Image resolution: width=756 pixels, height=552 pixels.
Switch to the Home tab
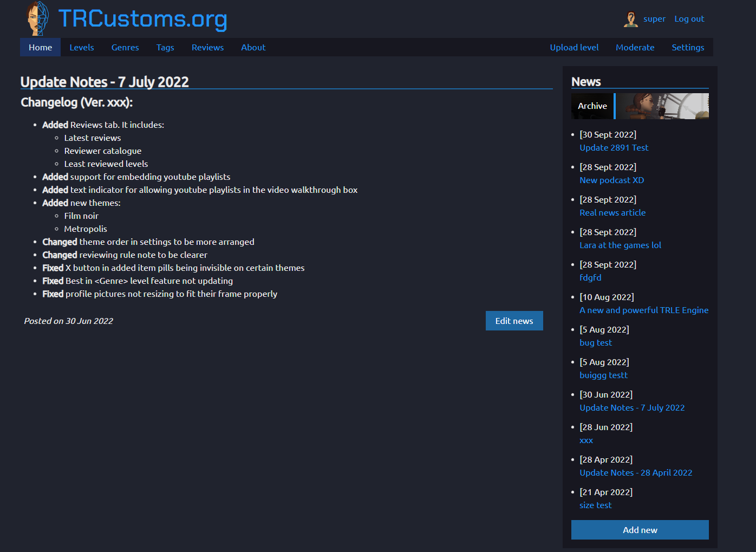(40, 47)
